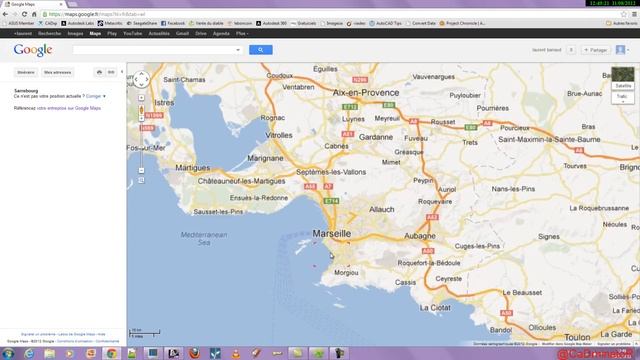
Task: Open the Trafic layer dropdown
Action: point(623,98)
